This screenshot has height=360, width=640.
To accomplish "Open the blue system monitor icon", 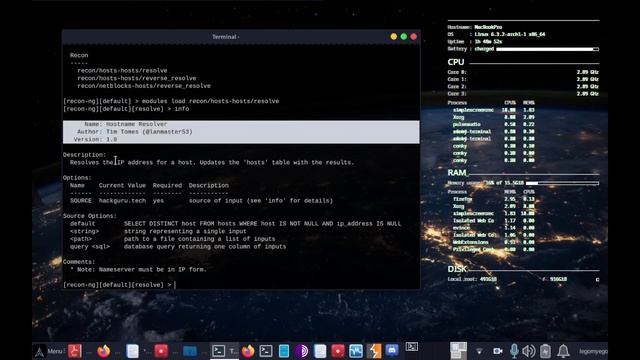I will coord(356,351).
